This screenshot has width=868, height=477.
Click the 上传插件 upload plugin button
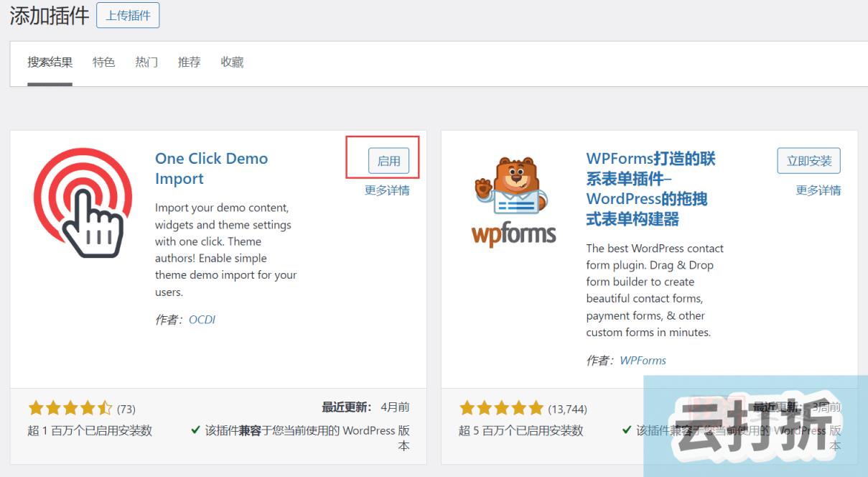tap(128, 15)
